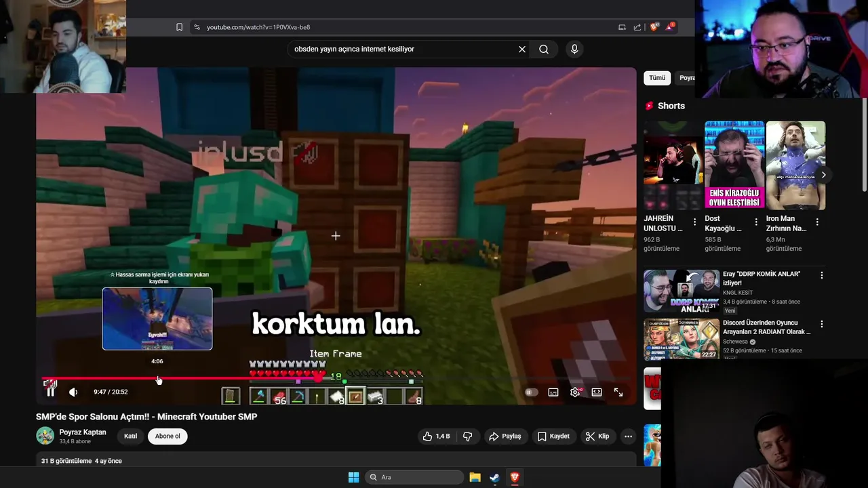Expand the description at 31 B görüntüleme

(x=81, y=461)
